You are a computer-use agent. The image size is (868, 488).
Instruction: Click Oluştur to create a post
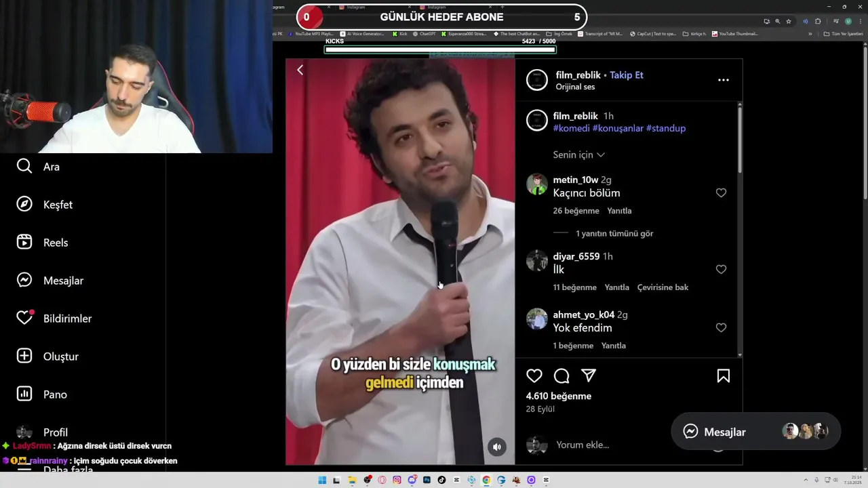[x=47, y=356]
